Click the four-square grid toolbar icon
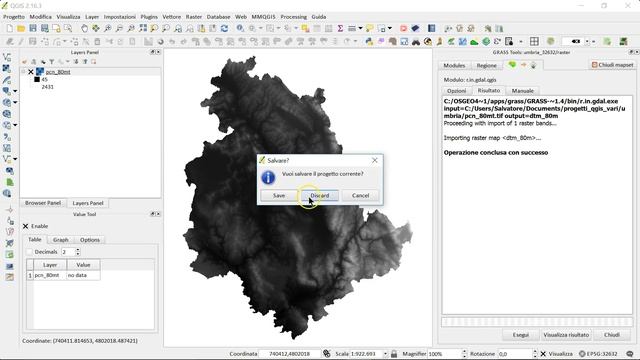 [534, 41]
